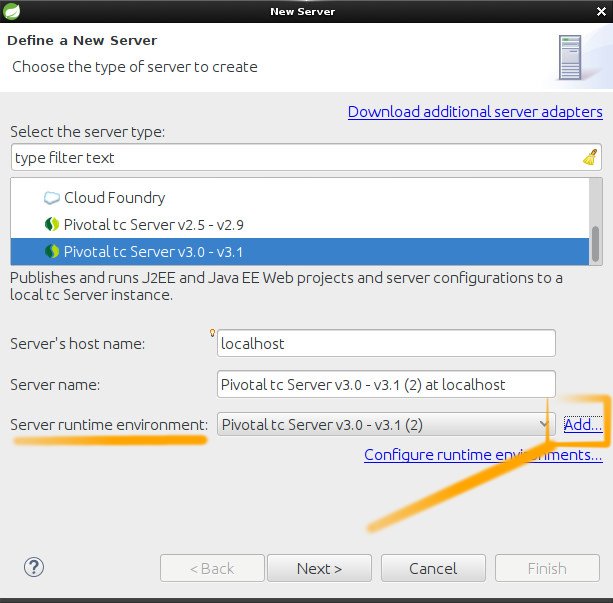
Task: Click the lightbulb hint beside host name
Action: 212,333
